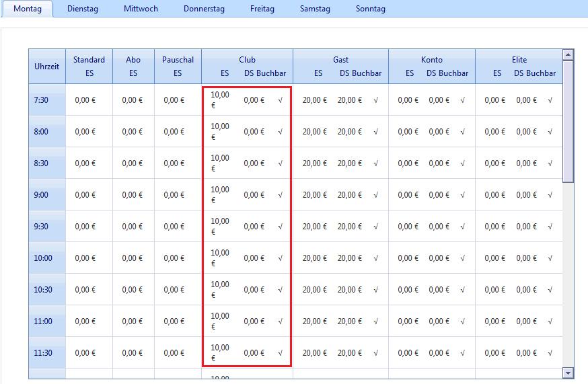Click Konto ES price at 9:00
This screenshot has width=588, height=384.
pos(408,195)
